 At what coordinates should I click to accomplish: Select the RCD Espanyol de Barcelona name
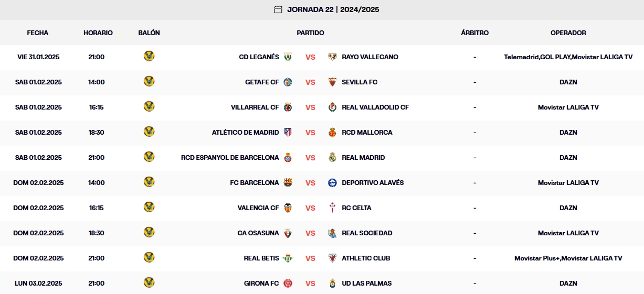[230, 157]
